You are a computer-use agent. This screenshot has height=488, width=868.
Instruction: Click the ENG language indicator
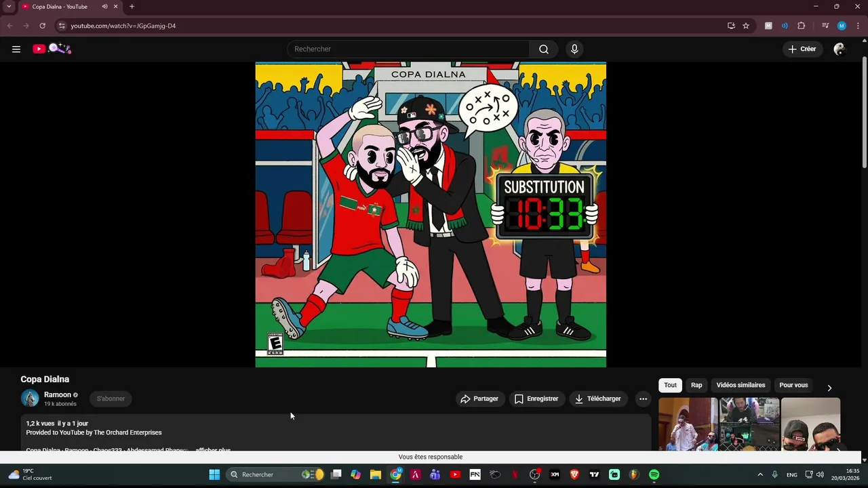pos(792,474)
